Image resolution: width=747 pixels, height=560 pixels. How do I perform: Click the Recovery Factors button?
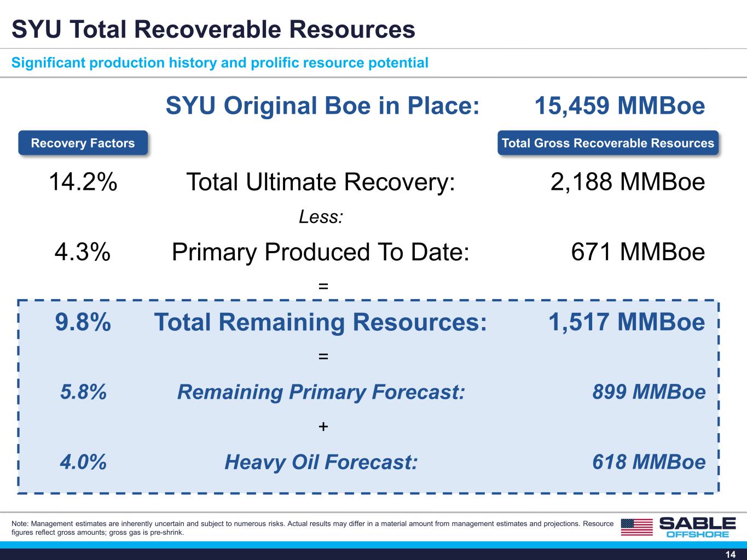click(x=83, y=143)
